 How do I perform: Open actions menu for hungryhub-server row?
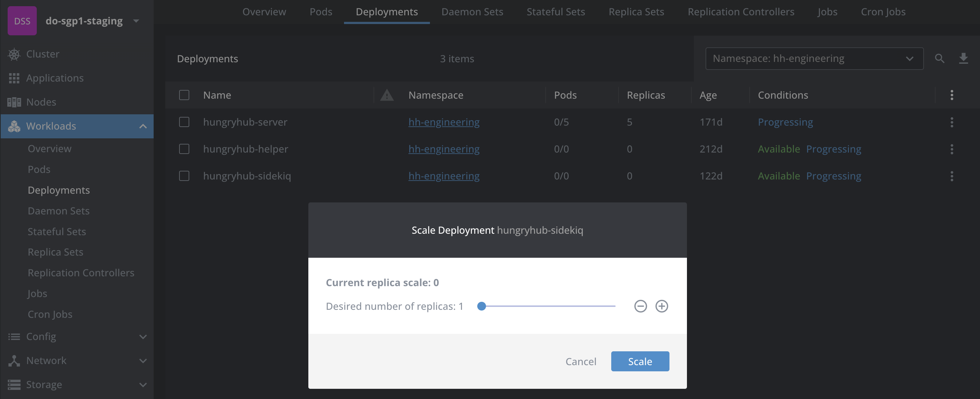[x=952, y=122]
